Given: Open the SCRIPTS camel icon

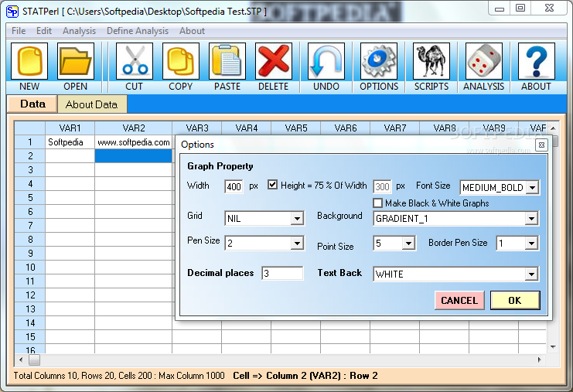Looking at the screenshot, I should pos(431,61).
